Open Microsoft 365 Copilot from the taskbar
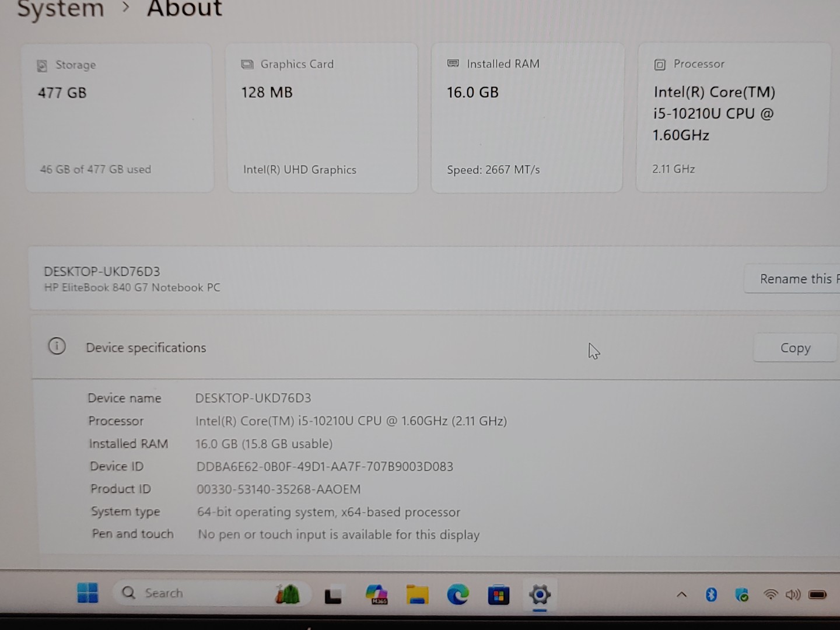 (x=376, y=594)
